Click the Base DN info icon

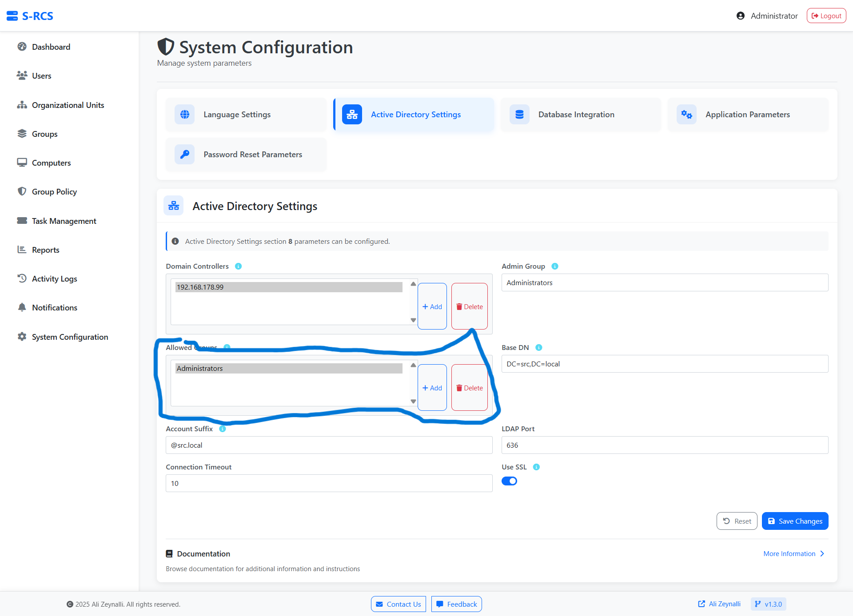click(538, 347)
